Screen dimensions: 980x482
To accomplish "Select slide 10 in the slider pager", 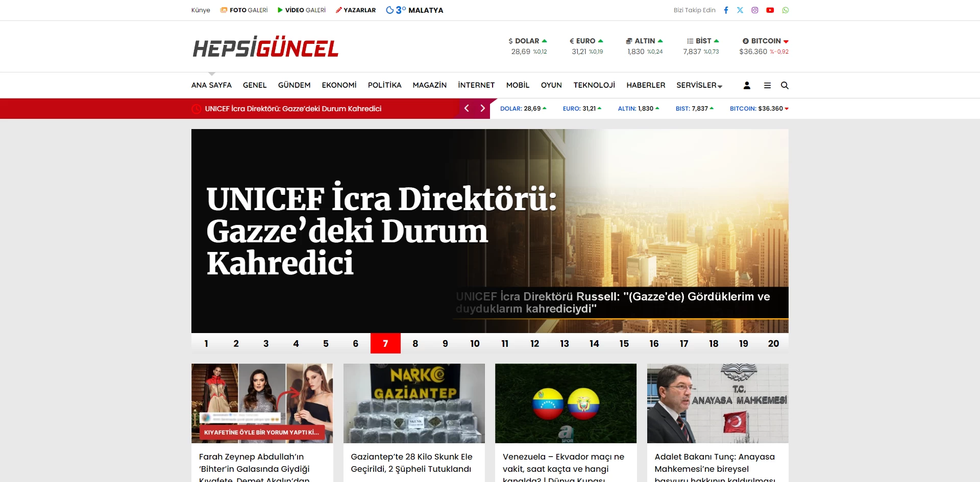I will pyautogui.click(x=475, y=343).
